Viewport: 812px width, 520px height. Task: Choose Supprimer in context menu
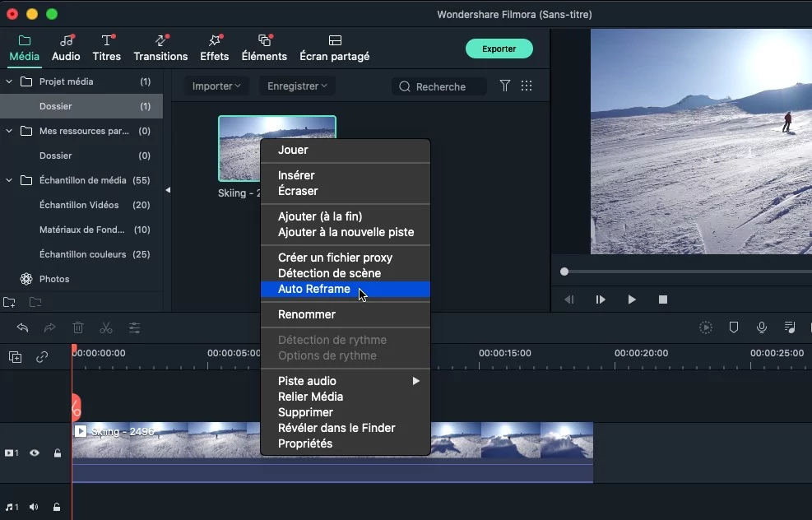tap(346, 412)
